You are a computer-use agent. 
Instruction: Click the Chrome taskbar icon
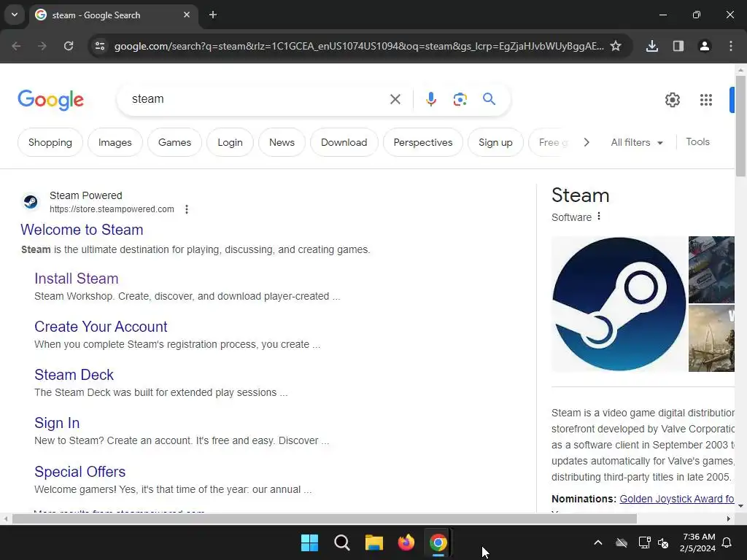(438, 542)
